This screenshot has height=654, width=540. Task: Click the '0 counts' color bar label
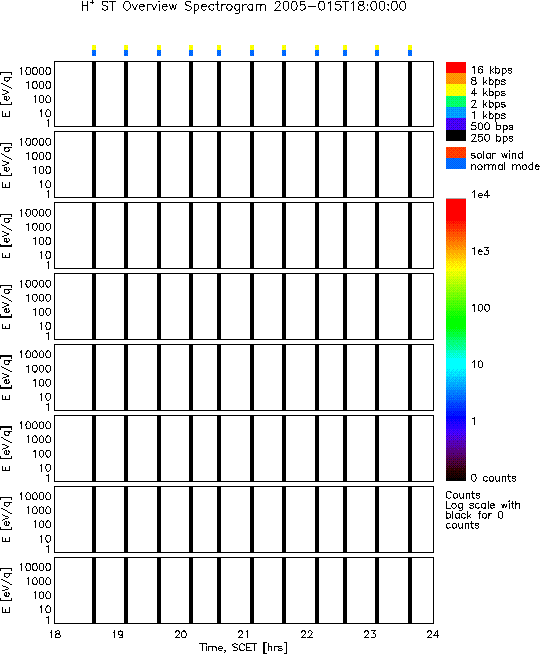493,478
